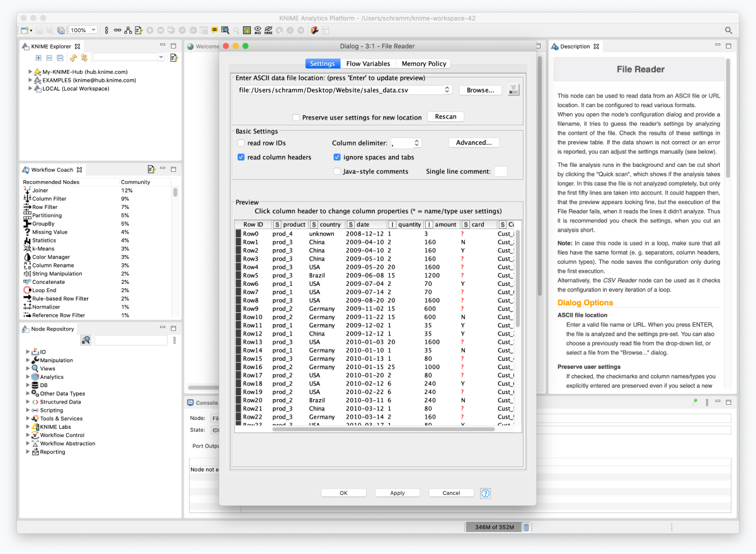Click the Cancel button in dialog

[451, 493]
